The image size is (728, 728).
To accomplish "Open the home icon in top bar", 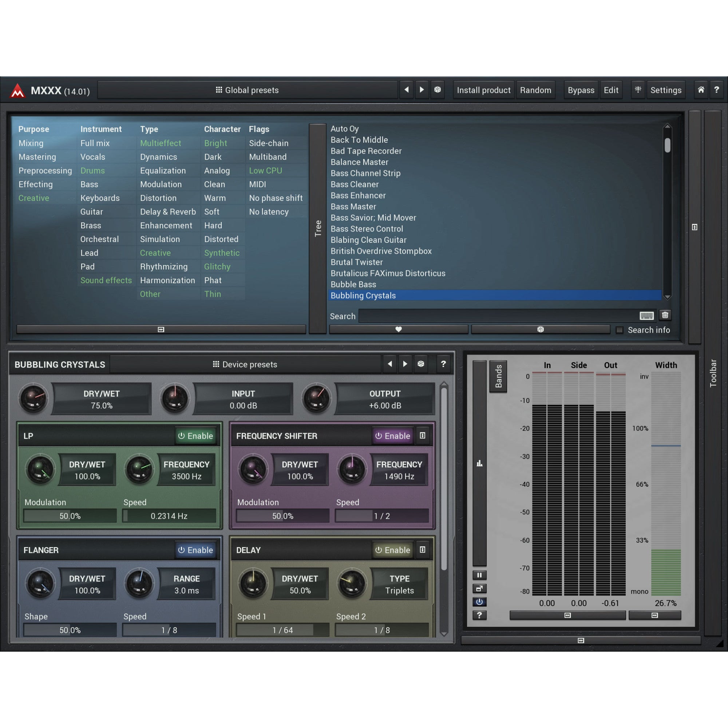I will click(x=701, y=90).
